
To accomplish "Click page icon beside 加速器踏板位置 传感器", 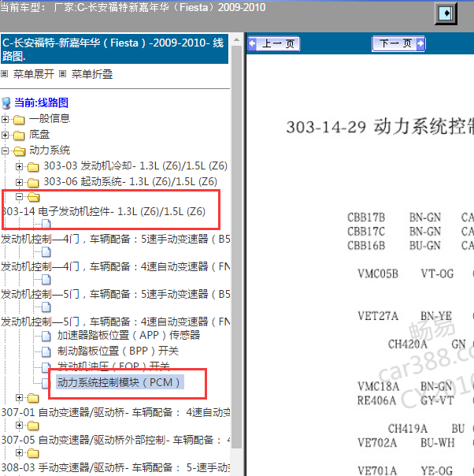I will click(46, 336).
